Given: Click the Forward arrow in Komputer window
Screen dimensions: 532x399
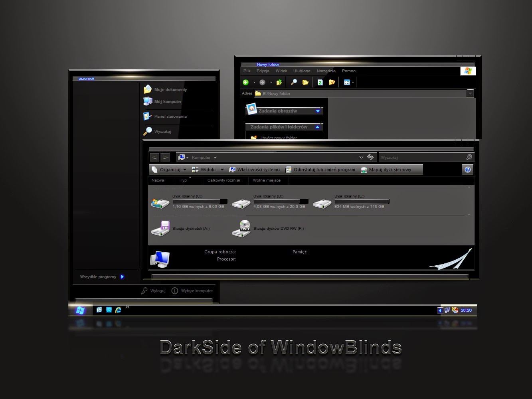Looking at the screenshot, I should tap(165, 158).
